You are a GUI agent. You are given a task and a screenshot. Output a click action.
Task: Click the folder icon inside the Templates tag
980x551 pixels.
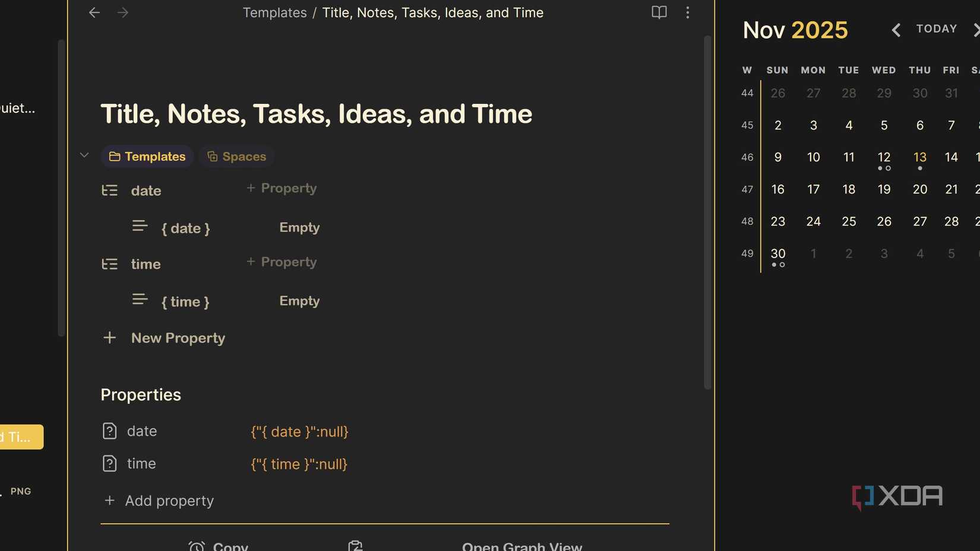(x=115, y=156)
